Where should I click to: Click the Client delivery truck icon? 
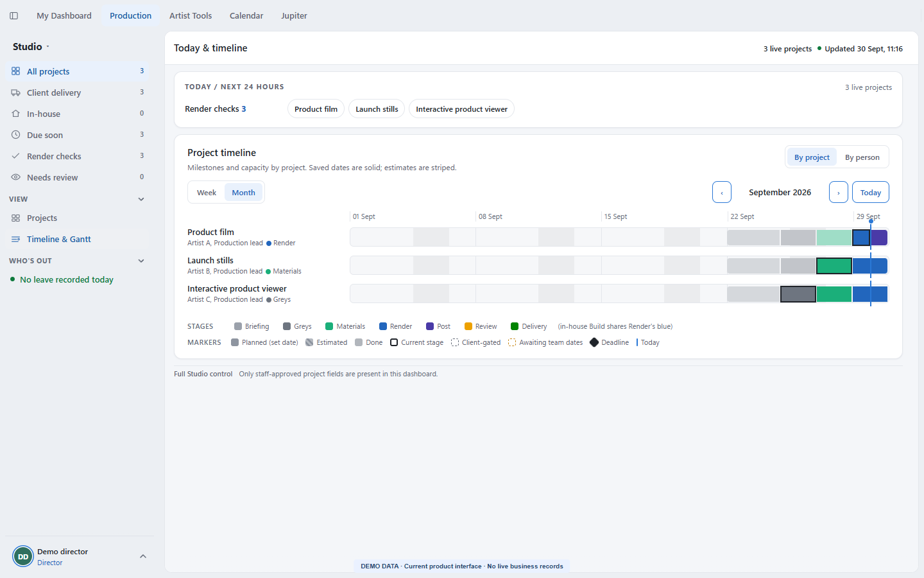click(x=15, y=92)
